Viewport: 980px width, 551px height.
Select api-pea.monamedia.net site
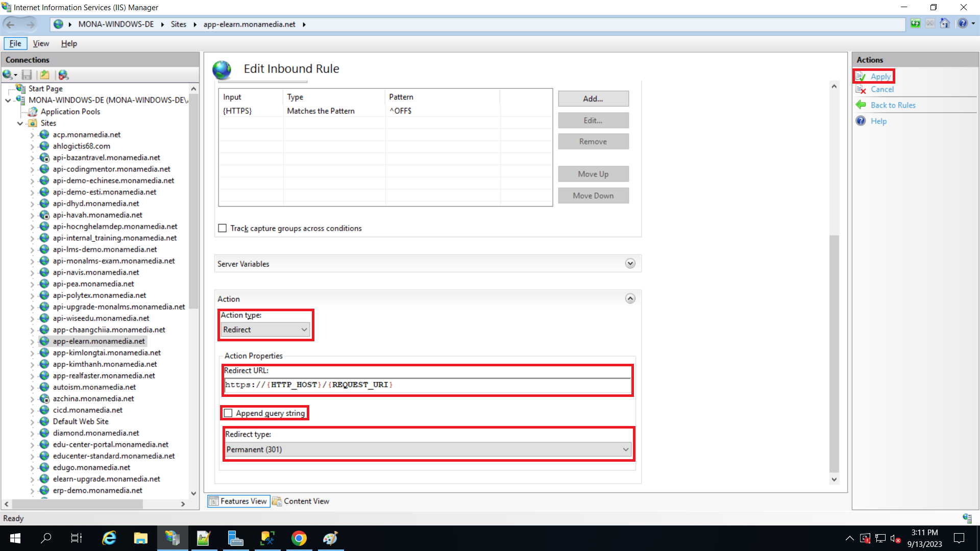pyautogui.click(x=93, y=284)
